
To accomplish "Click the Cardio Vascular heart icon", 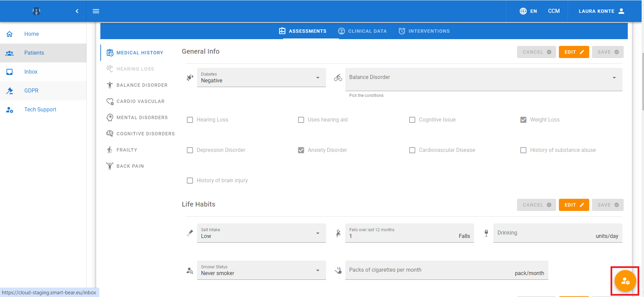I will tap(110, 101).
